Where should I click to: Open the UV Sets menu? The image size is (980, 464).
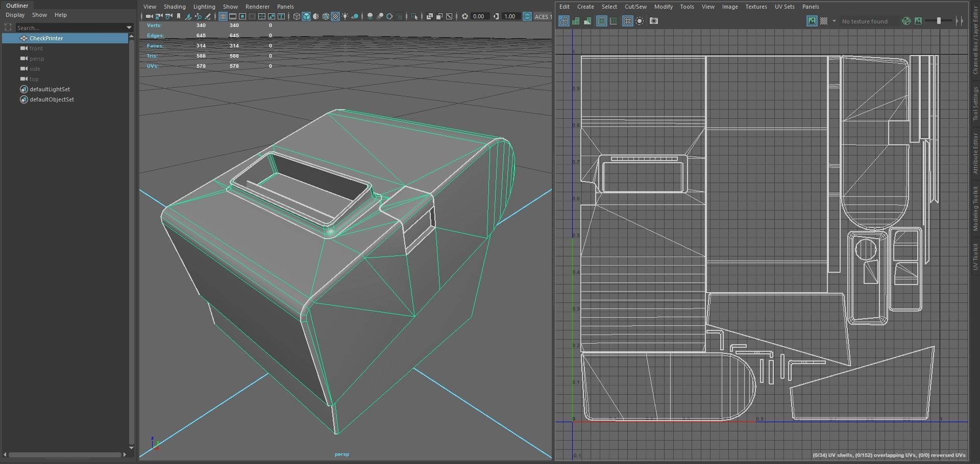pyautogui.click(x=785, y=7)
